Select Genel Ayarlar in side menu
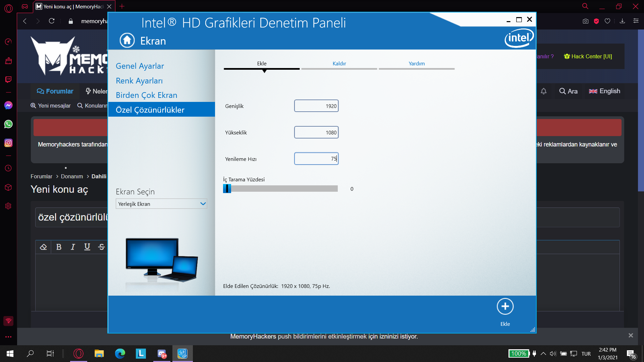Image resolution: width=644 pixels, height=362 pixels. [140, 66]
